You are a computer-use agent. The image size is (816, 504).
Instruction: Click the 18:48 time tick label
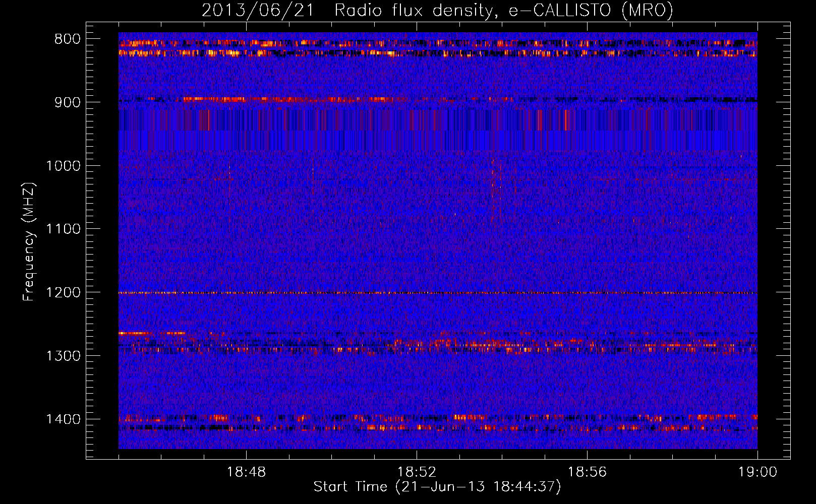pyautogui.click(x=246, y=472)
